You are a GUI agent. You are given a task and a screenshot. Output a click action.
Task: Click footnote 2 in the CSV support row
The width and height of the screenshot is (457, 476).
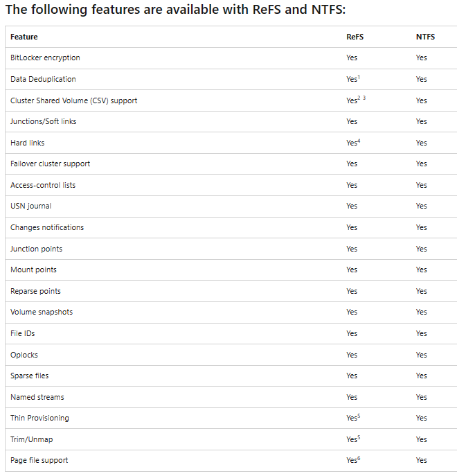tap(359, 98)
